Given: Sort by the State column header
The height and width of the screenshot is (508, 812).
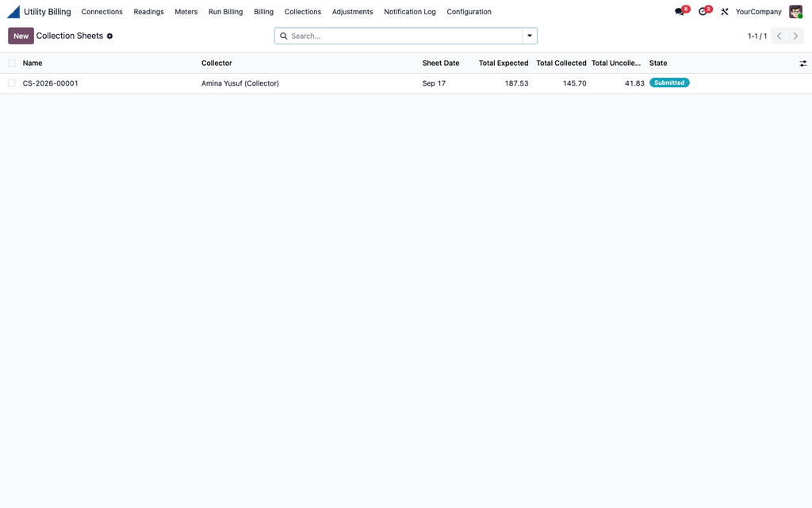Looking at the screenshot, I should (x=658, y=63).
